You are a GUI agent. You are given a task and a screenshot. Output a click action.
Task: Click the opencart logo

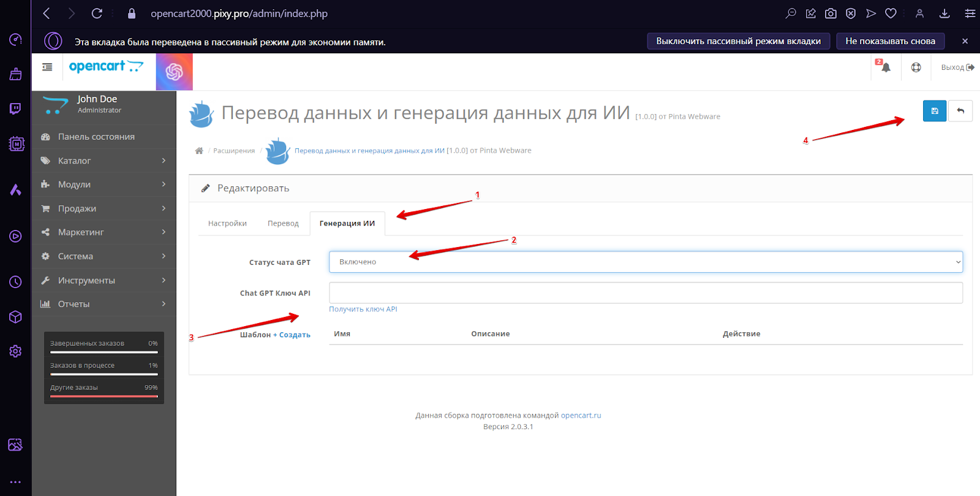point(106,67)
